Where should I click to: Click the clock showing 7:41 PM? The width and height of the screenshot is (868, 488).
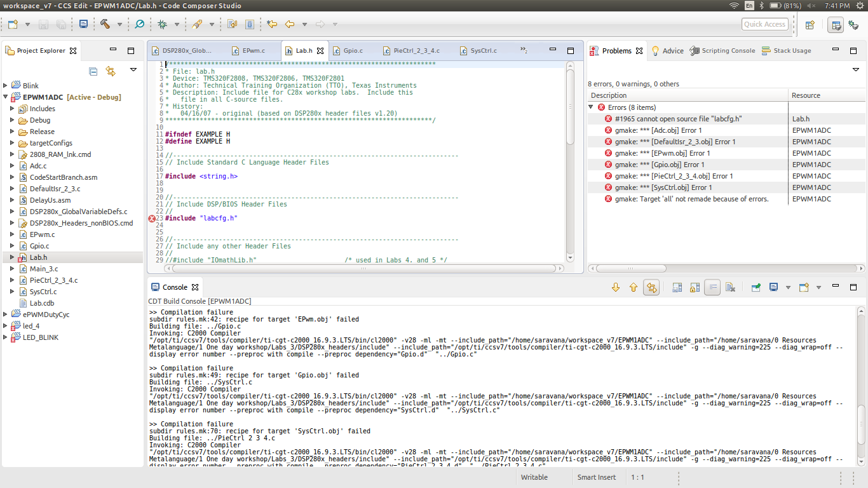[837, 6]
